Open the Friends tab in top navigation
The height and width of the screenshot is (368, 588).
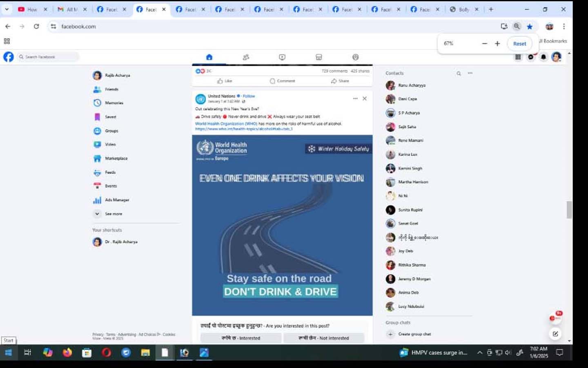pyautogui.click(x=246, y=57)
